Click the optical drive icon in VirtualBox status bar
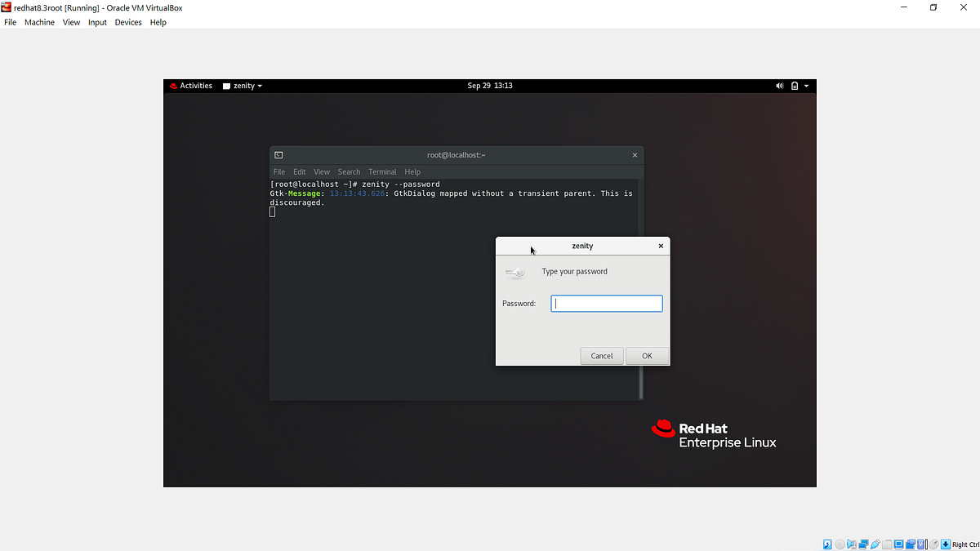Screen dimensions: 980x551 [x=840, y=544]
